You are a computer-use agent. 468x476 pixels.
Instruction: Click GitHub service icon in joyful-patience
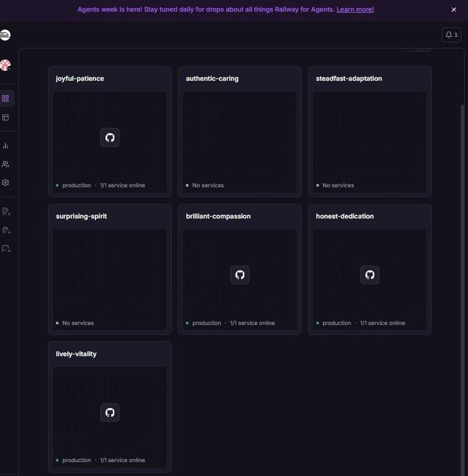point(110,137)
